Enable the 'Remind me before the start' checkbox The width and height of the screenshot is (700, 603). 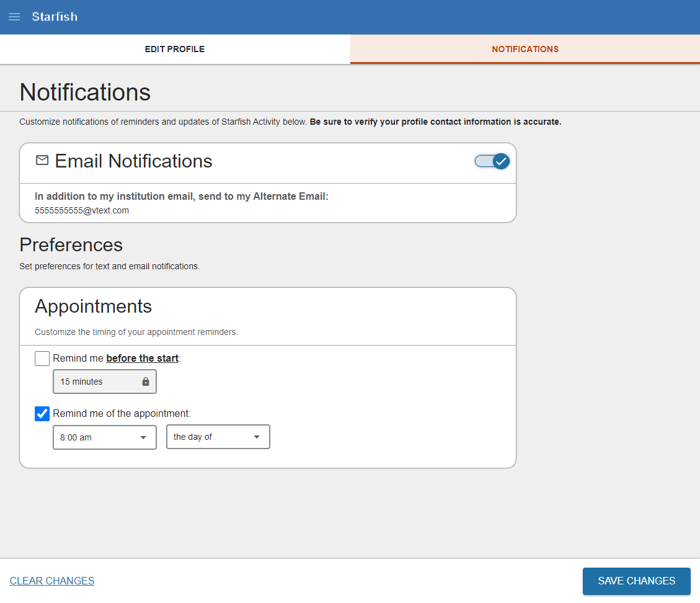click(42, 358)
